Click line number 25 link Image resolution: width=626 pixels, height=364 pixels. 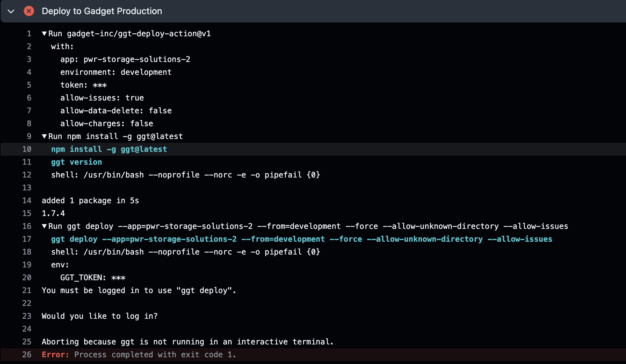[x=27, y=342]
